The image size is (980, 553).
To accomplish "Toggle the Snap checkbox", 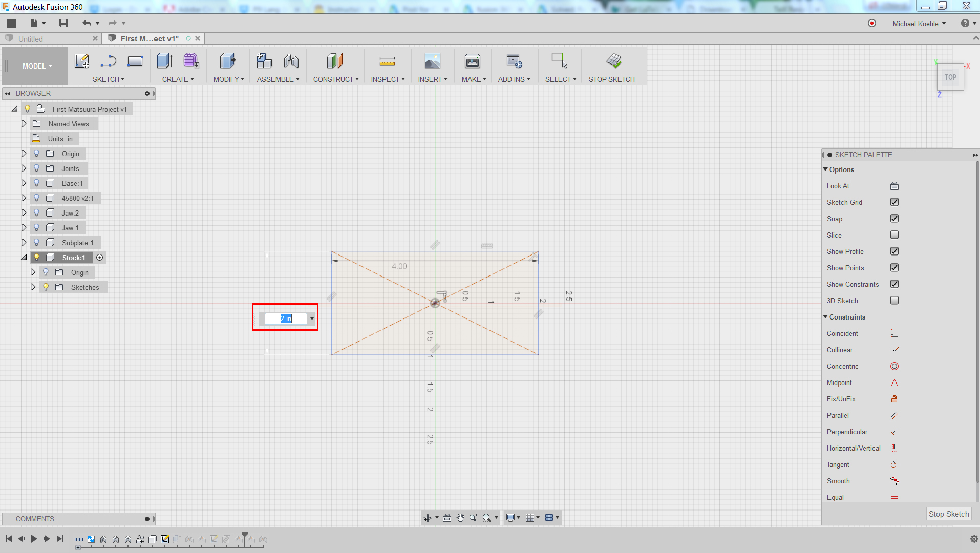I will [894, 219].
